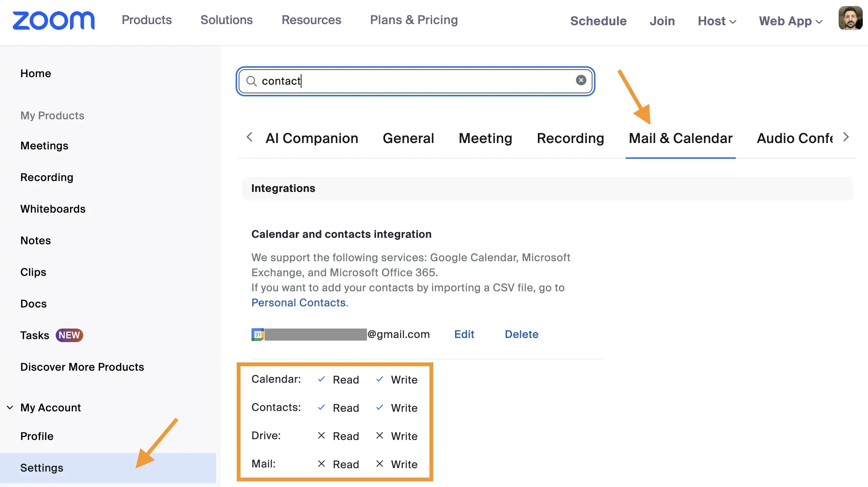The image size is (868, 487).
Task: Click Calendar Read checkmark
Action: click(321, 379)
